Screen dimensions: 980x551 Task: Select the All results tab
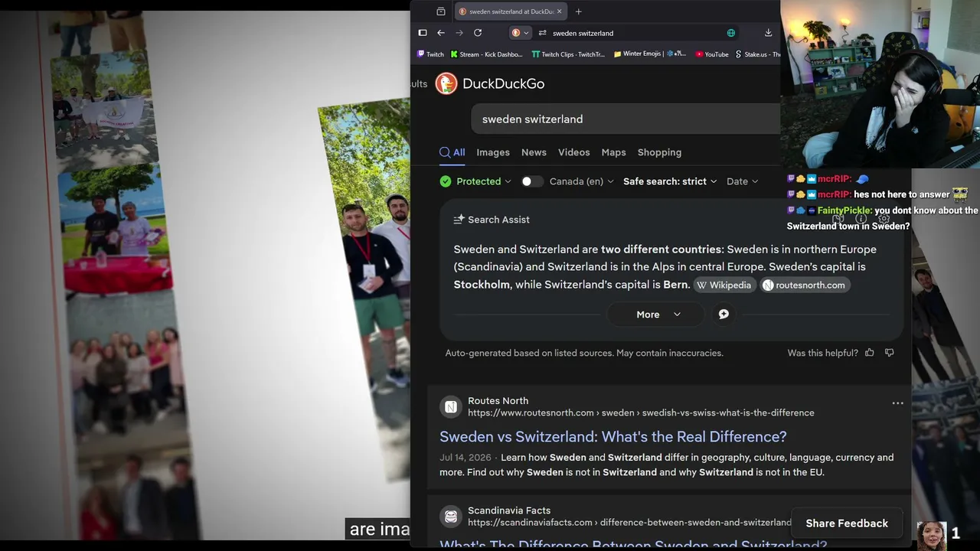tap(452, 152)
